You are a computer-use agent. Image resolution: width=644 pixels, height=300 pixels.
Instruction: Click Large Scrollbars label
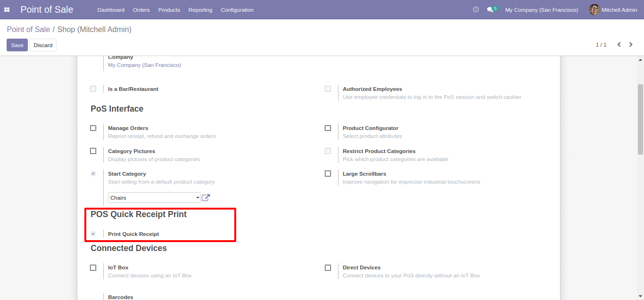tap(364, 174)
